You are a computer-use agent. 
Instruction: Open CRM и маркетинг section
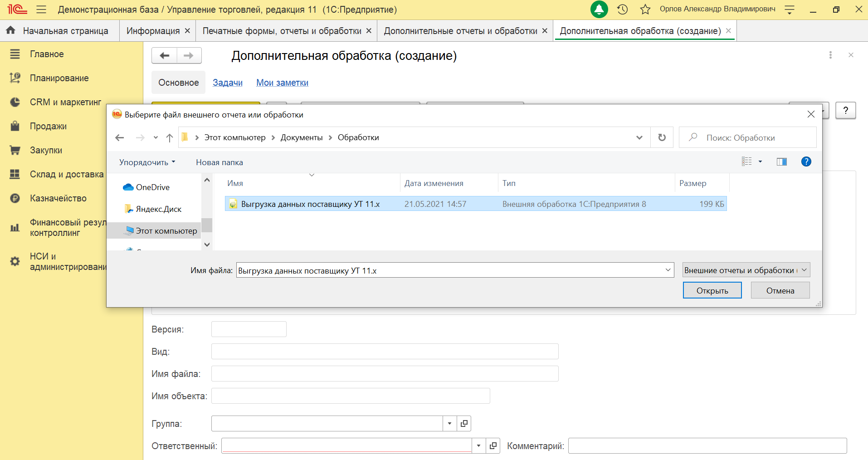point(66,102)
